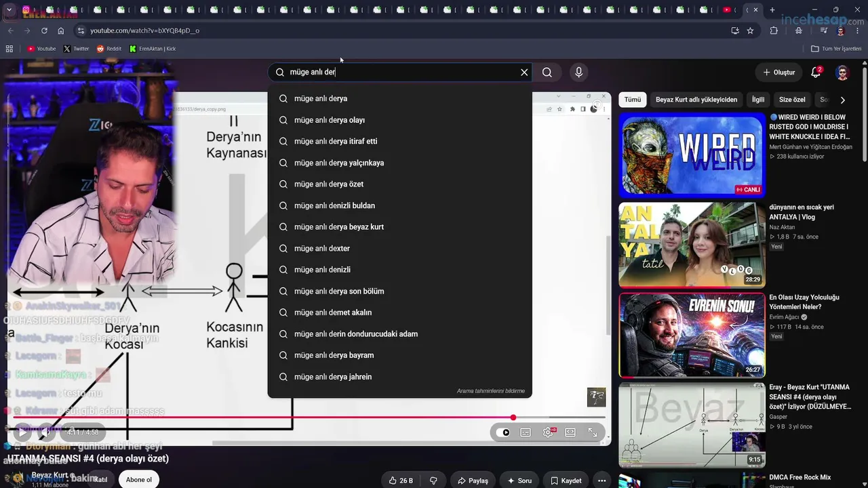Play the video with the play button
This screenshot has width=868, height=488.
point(22,431)
